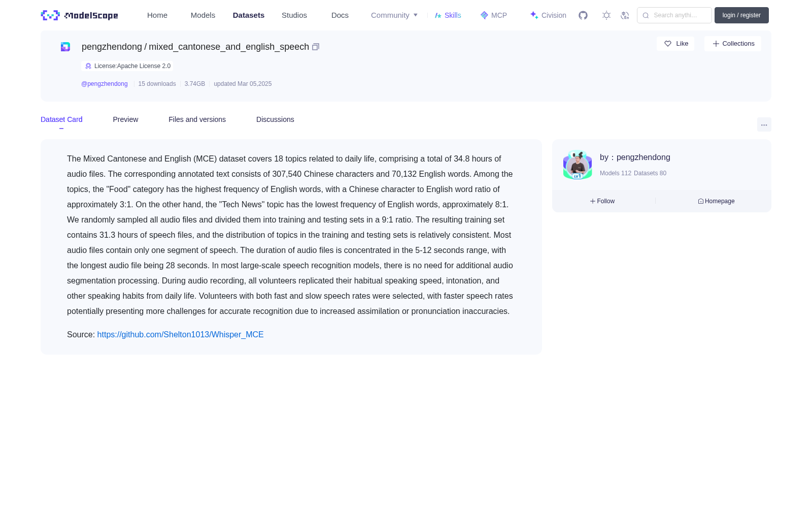Open the @pengzhendong profile link
Viewport: 812px width, 508px height.
[x=105, y=84]
